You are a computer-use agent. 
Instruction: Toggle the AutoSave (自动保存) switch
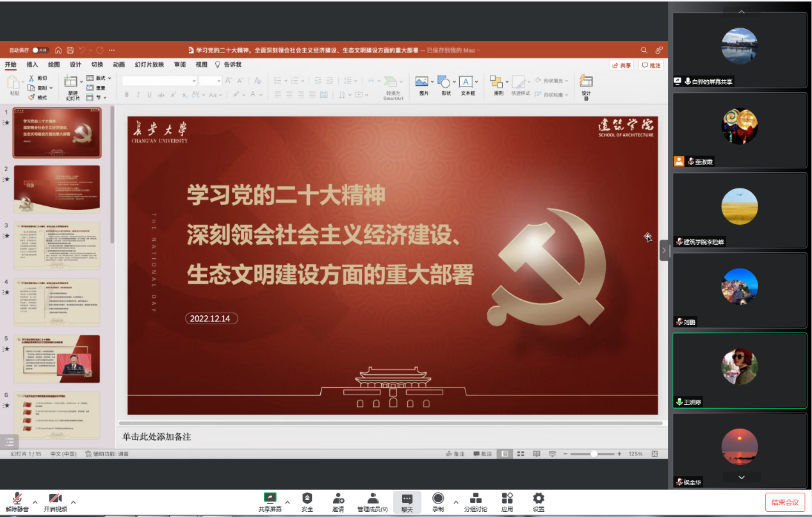coord(42,50)
